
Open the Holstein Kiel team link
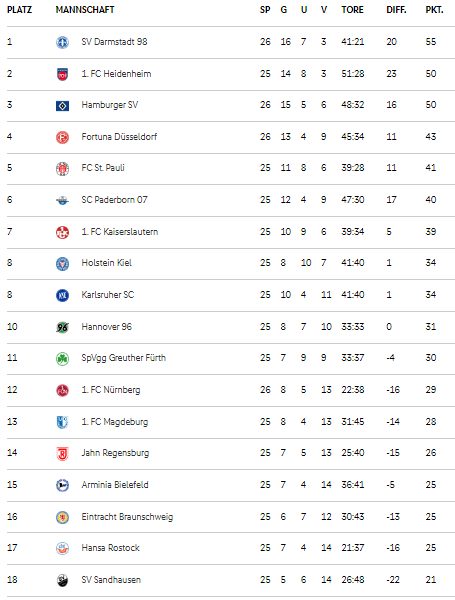(106, 263)
